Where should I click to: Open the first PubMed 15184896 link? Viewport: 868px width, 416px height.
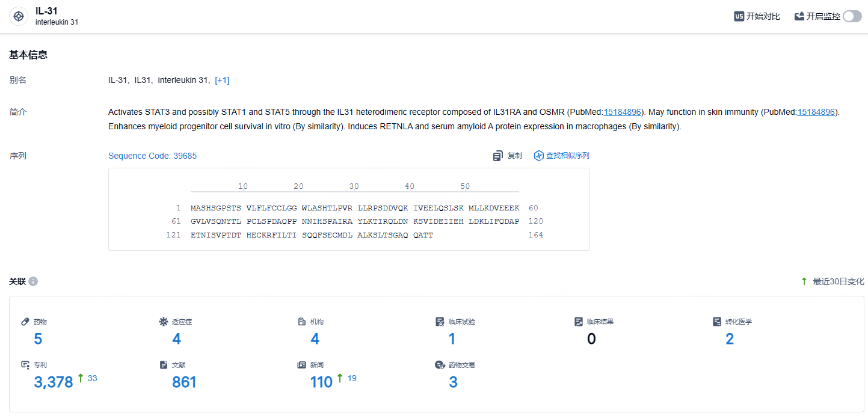[623, 112]
